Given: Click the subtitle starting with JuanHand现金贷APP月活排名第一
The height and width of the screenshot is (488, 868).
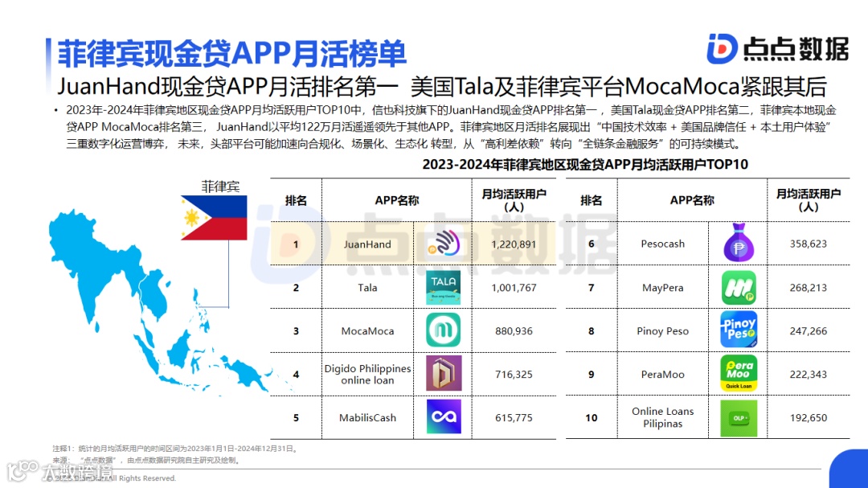Looking at the screenshot, I should [442, 86].
